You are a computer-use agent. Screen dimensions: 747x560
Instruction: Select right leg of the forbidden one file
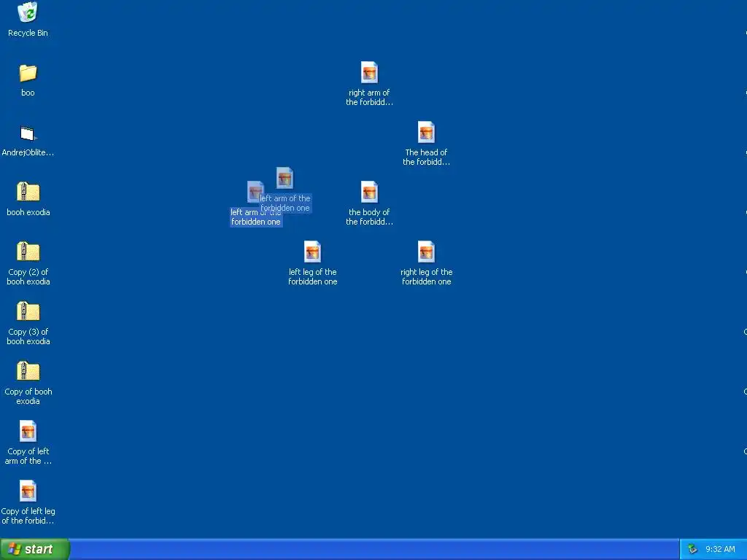pyautogui.click(x=426, y=252)
